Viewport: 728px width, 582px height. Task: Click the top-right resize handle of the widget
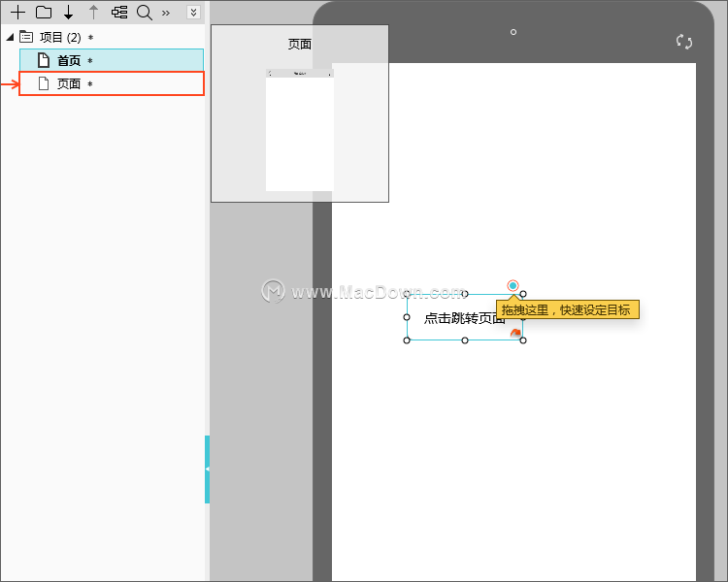pyautogui.click(x=523, y=294)
